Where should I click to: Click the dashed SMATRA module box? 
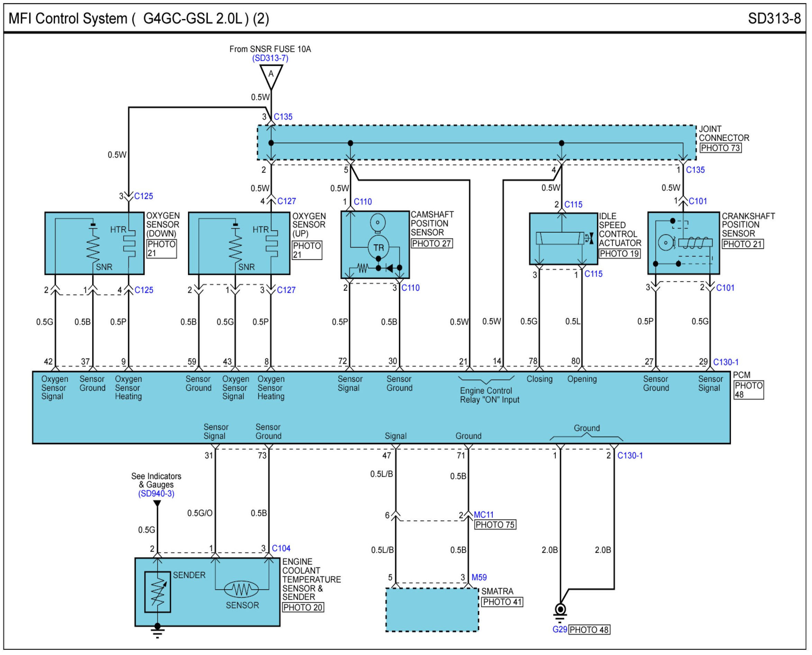point(432,610)
